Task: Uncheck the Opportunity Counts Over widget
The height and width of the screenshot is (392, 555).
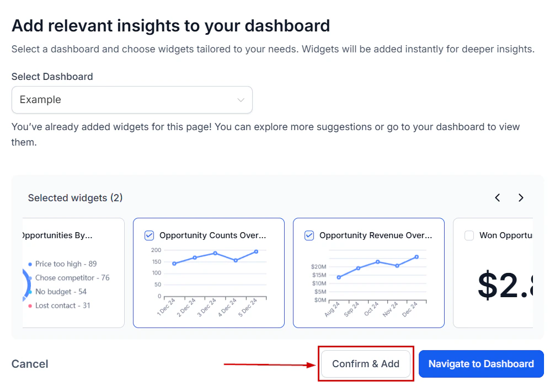Action: coord(149,235)
